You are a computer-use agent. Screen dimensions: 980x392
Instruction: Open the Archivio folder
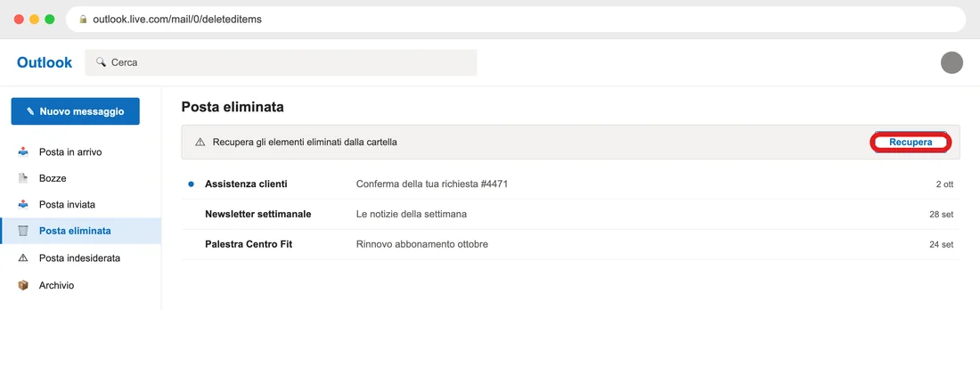point(80,285)
